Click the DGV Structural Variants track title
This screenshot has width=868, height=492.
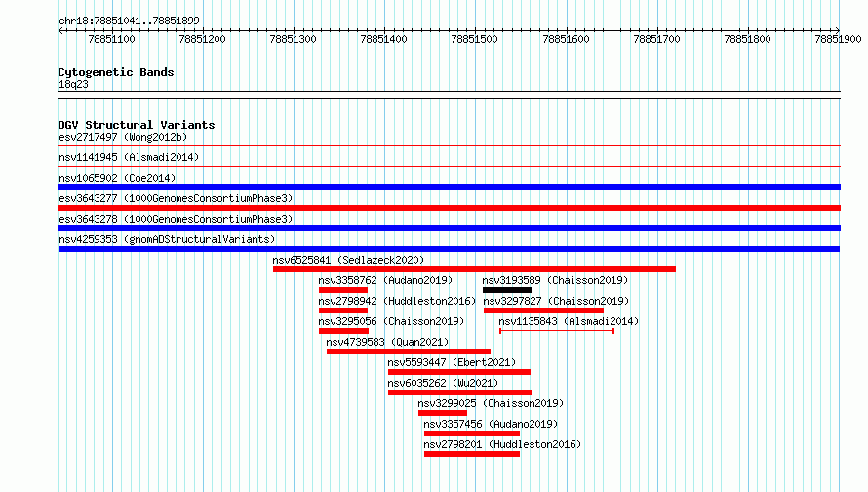pos(137,125)
